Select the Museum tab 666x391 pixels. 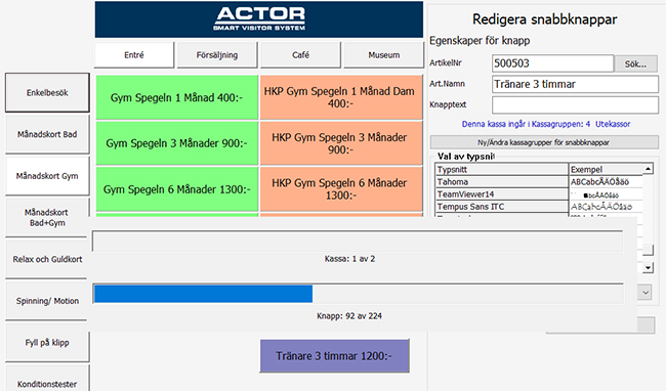tap(384, 55)
